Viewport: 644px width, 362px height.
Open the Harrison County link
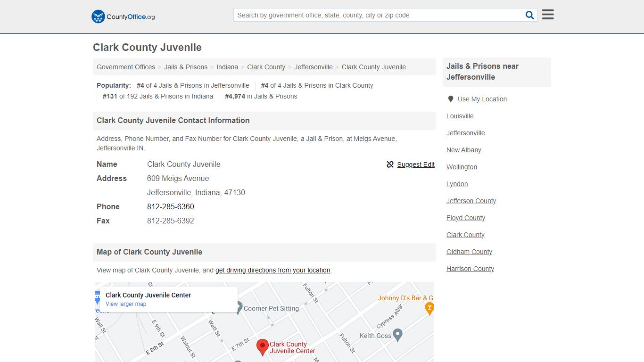(471, 269)
